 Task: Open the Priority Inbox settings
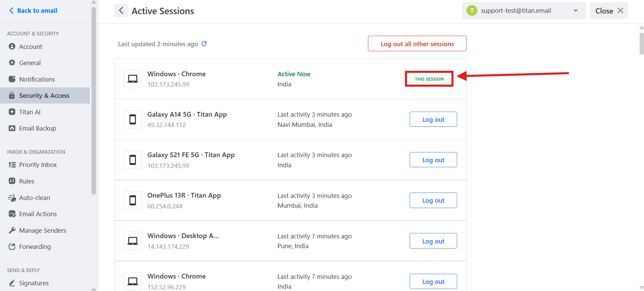pos(38,165)
